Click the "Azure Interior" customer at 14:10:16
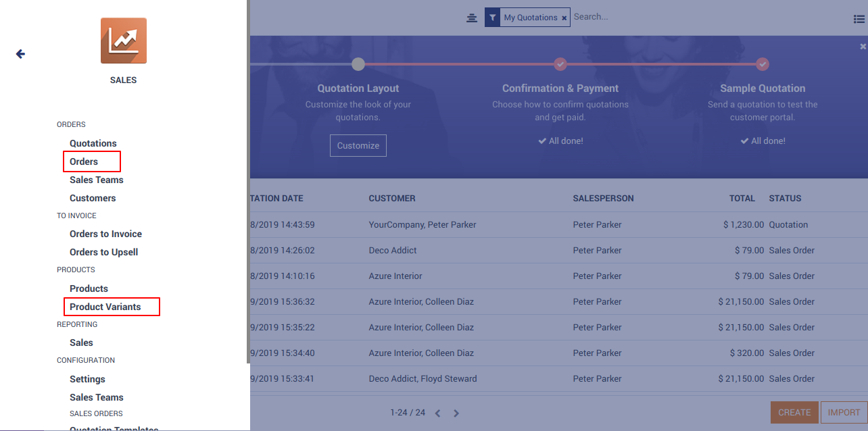 coord(395,276)
